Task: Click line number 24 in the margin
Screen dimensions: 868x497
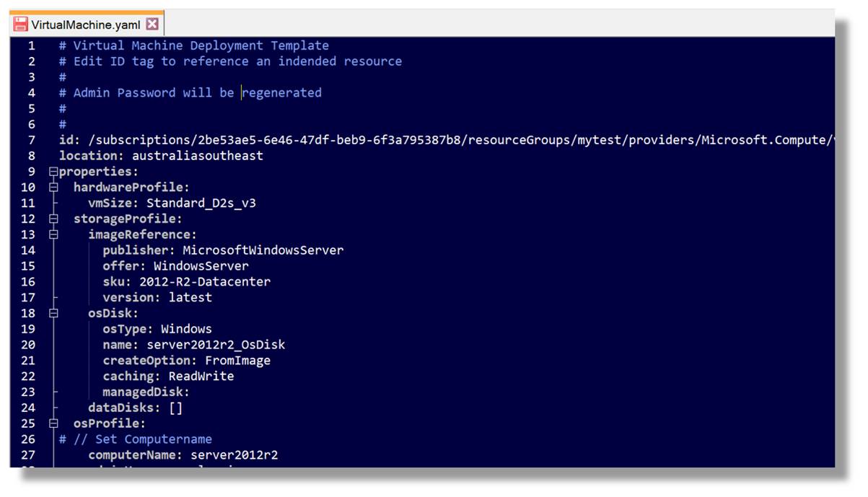Action: coord(28,408)
